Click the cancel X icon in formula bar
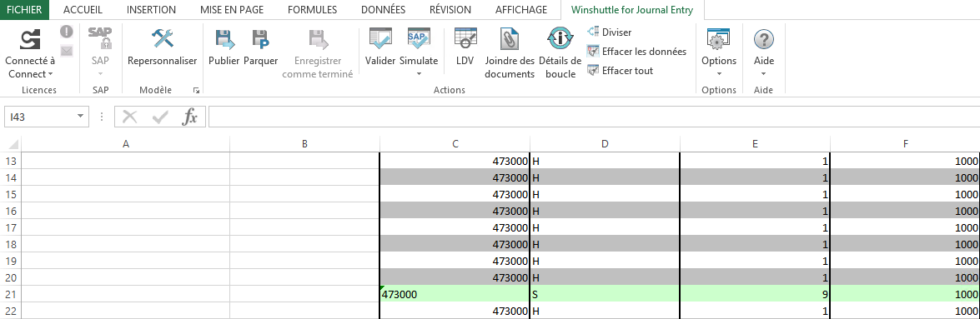This screenshot has width=980, height=319. pyautogui.click(x=130, y=117)
